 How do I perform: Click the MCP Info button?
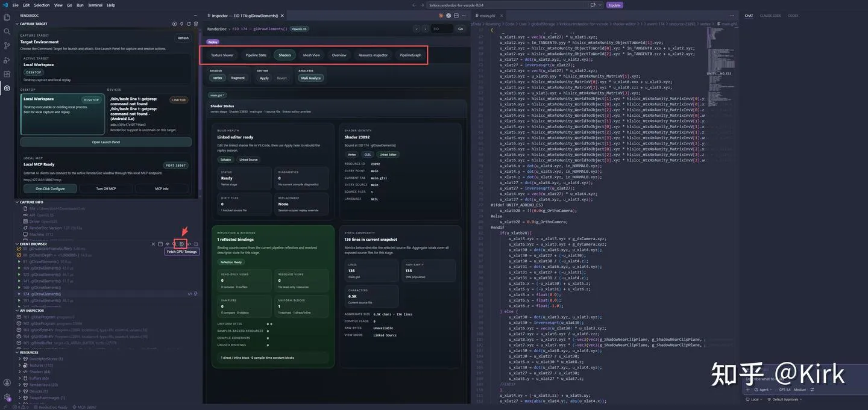pyautogui.click(x=162, y=188)
